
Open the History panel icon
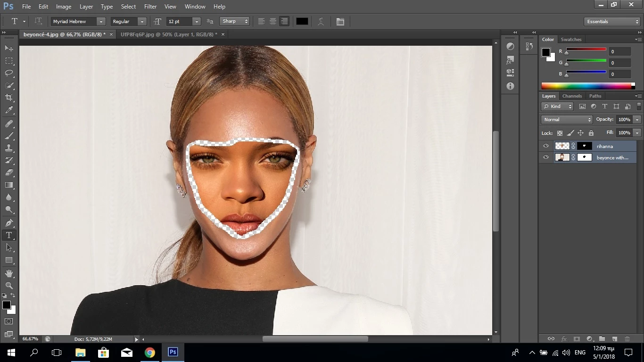(529, 46)
